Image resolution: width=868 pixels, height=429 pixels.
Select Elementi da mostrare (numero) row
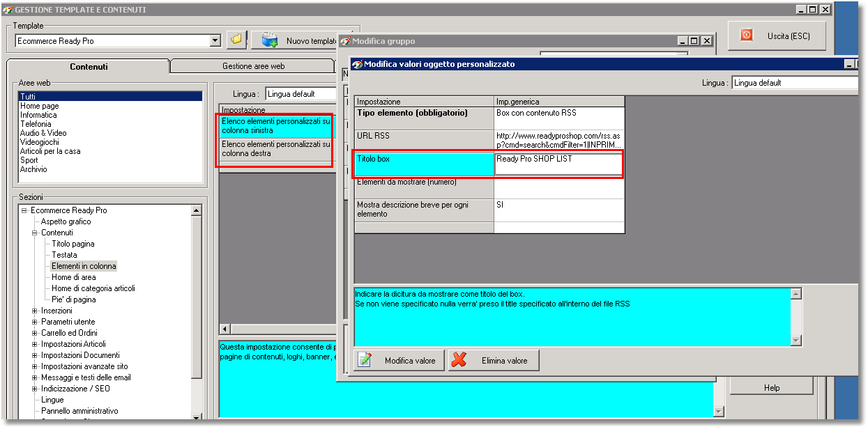(x=424, y=187)
